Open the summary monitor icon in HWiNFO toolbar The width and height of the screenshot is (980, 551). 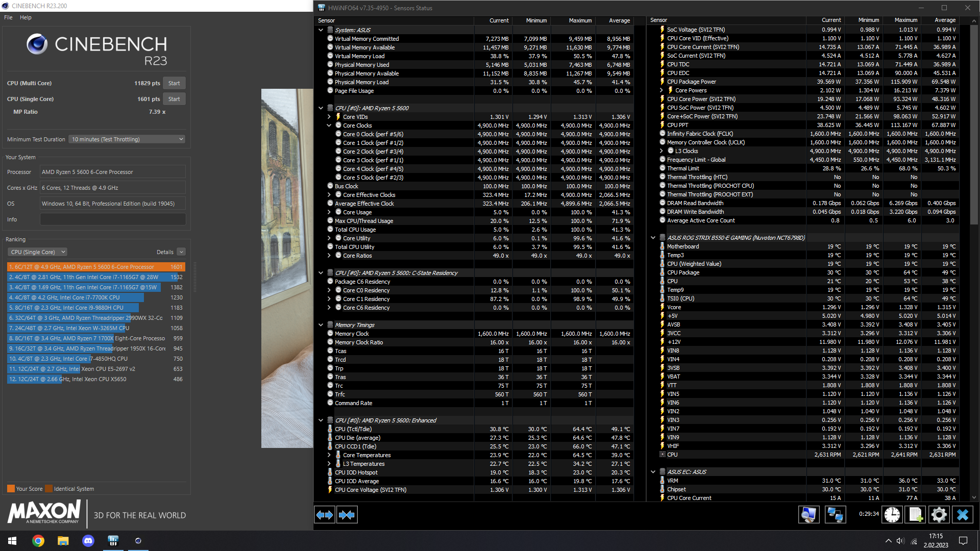809,515
